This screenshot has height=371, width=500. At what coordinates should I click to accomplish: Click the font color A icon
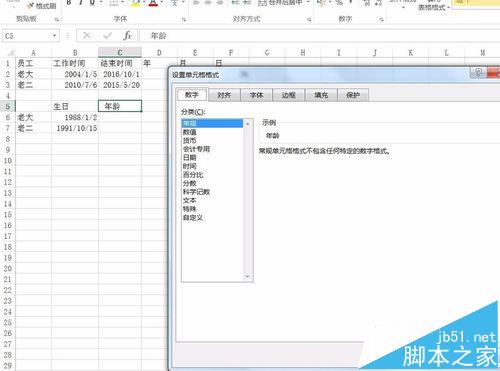pyautogui.click(x=153, y=3)
